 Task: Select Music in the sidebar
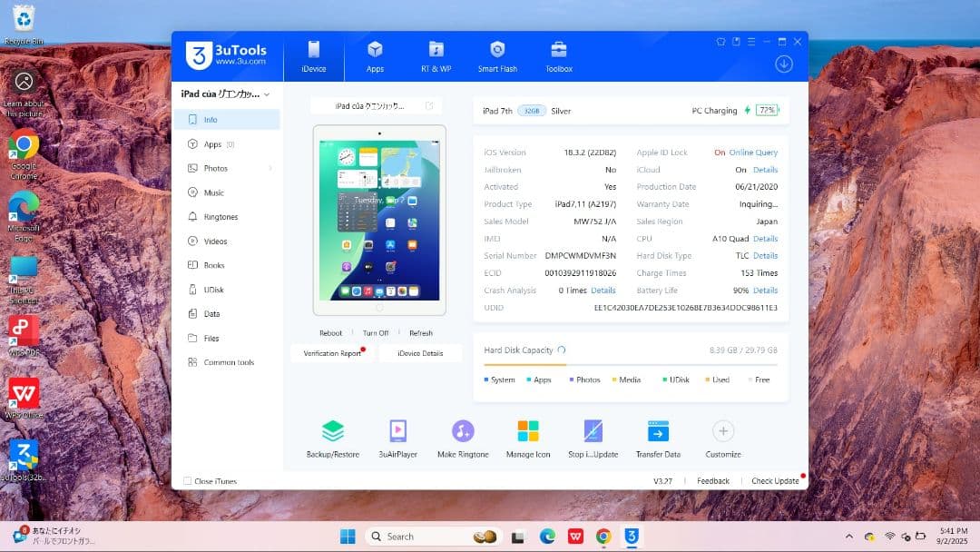[x=211, y=192]
